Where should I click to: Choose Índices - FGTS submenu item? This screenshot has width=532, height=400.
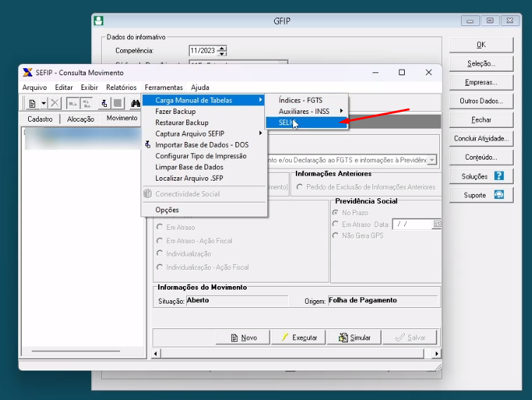(x=306, y=100)
